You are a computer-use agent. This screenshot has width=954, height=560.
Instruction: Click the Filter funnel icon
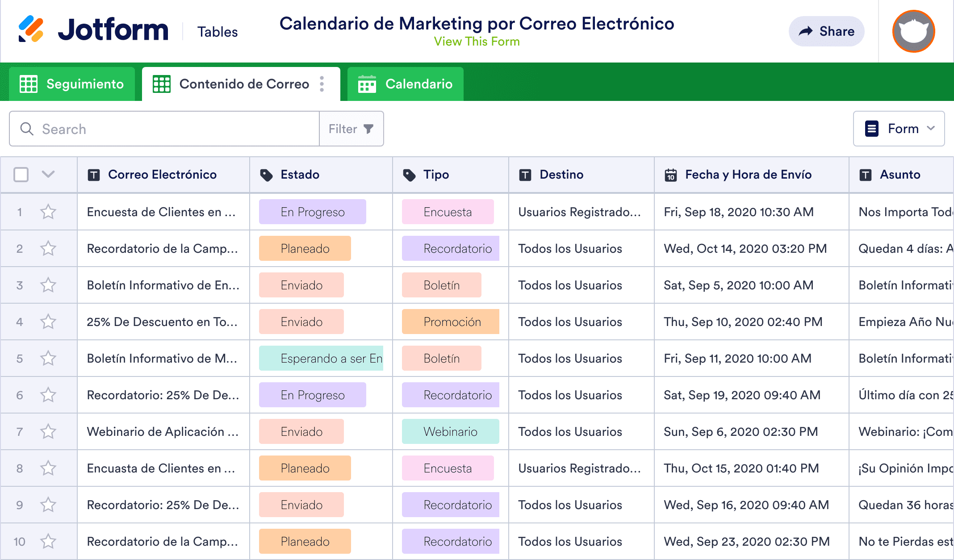click(x=368, y=129)
